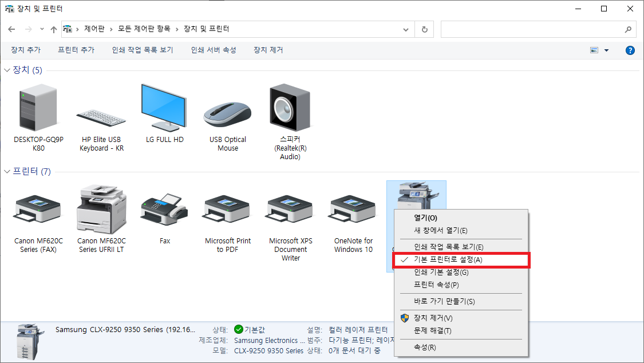Click the control panel icon in address bar
644x363 pixels.
pyautogui.click(x=68, y=29)
